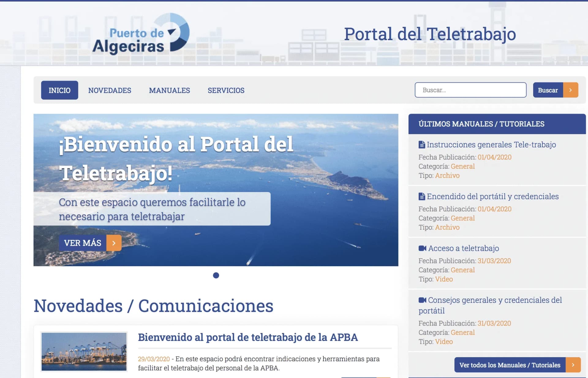
Task: Click the orange arrow next to Buscar button
Action: pyautogui.click(x=571, y=90)
